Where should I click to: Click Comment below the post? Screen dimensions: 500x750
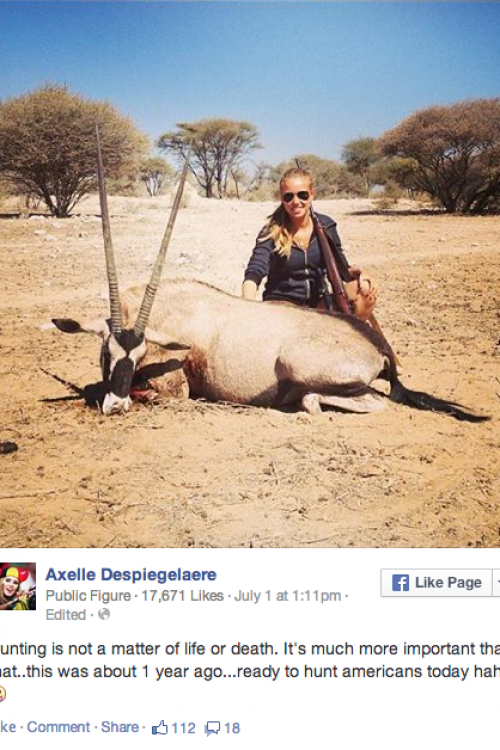58,727
